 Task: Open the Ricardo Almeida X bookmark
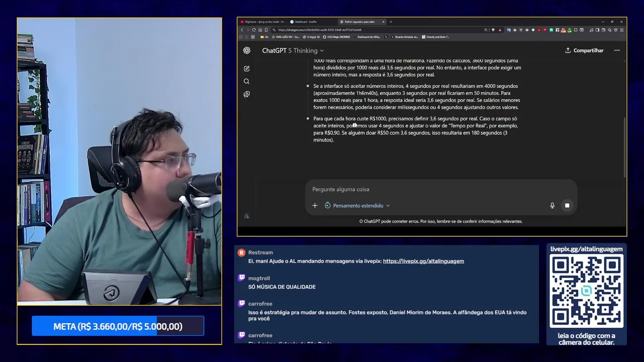pos(404,37)
